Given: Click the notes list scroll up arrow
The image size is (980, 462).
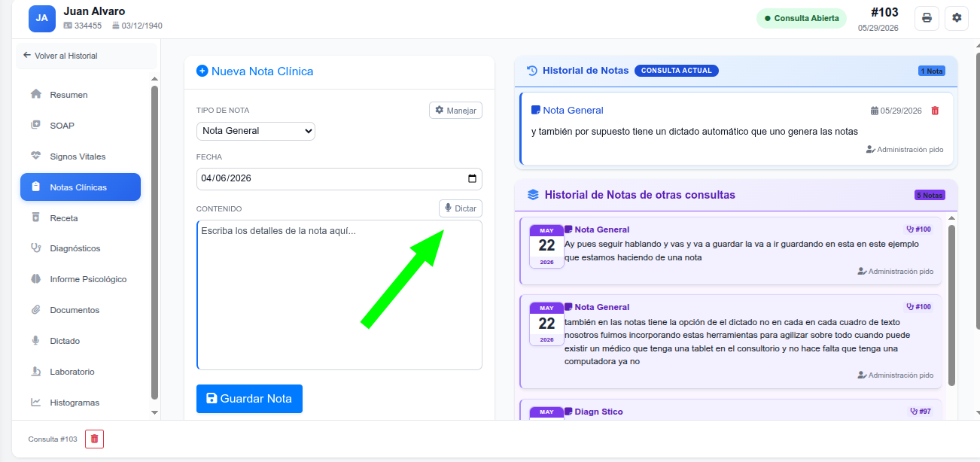Looking at the screenshot, I should coord(951,218).
